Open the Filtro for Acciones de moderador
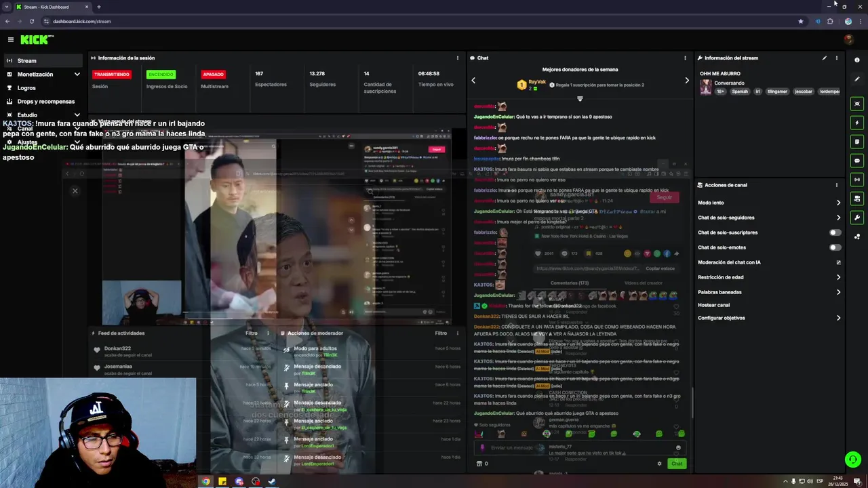This screenshot has height=488, width=868. pyautogui.click(x=441, y=333)
